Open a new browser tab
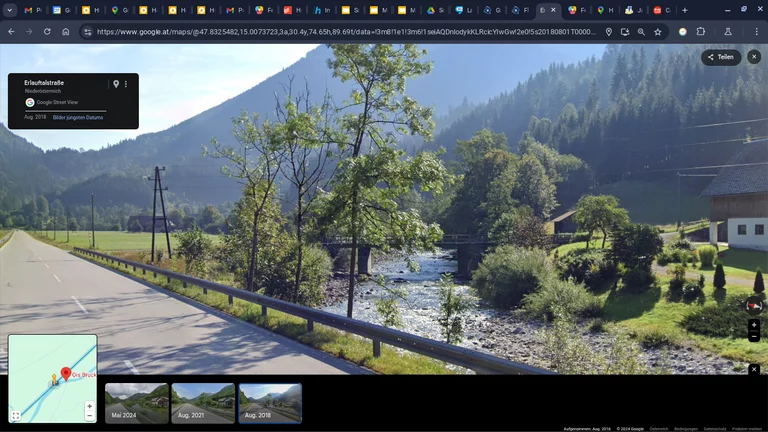Screen dimensions: 768x432 point(684,10)
